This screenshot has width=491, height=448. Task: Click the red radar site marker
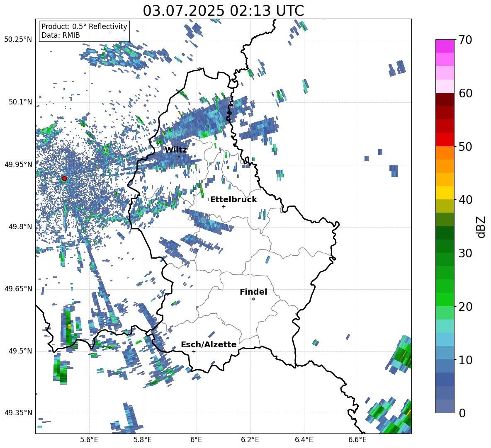tap(64, 179)
